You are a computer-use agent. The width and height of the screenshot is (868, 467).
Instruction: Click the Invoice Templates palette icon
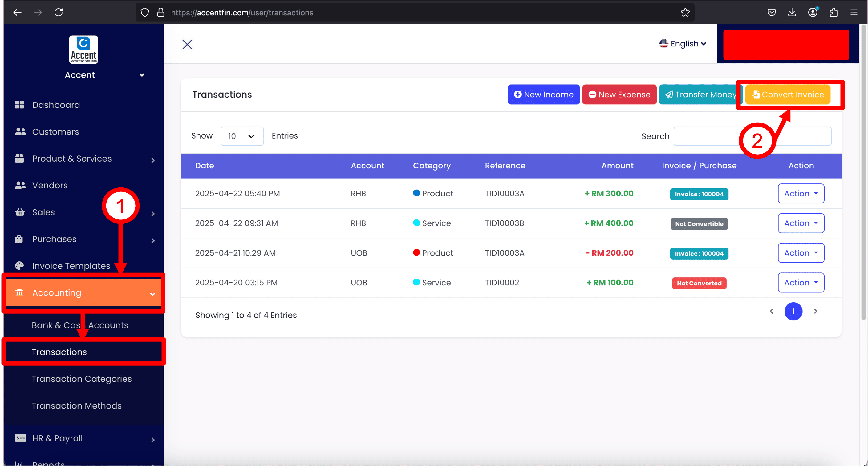pos(19,266)
